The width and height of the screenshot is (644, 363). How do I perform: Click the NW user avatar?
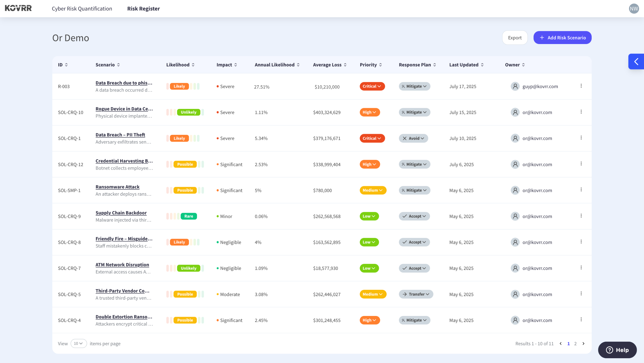tap(634, 9)
